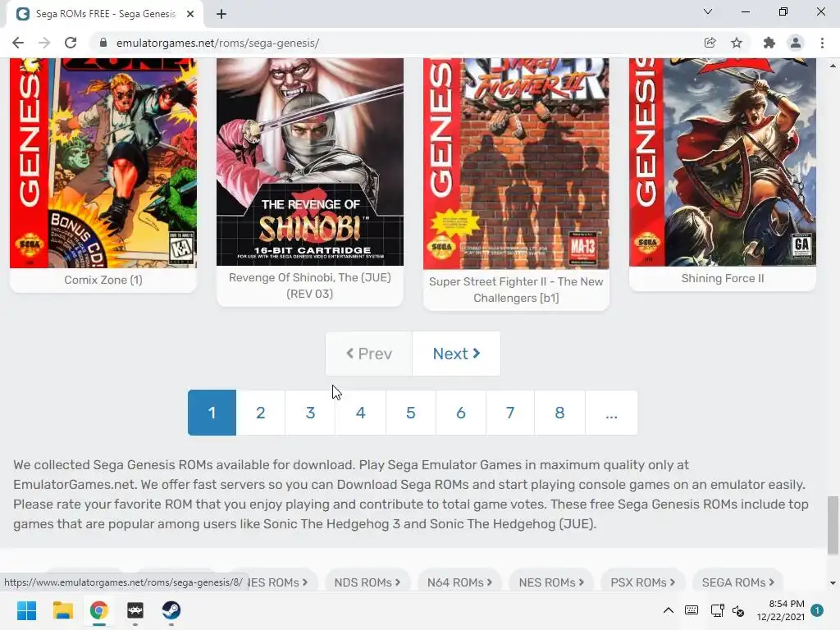Go to page 8
The width and height of the screenshot is (840, 630).
(559, 413)
